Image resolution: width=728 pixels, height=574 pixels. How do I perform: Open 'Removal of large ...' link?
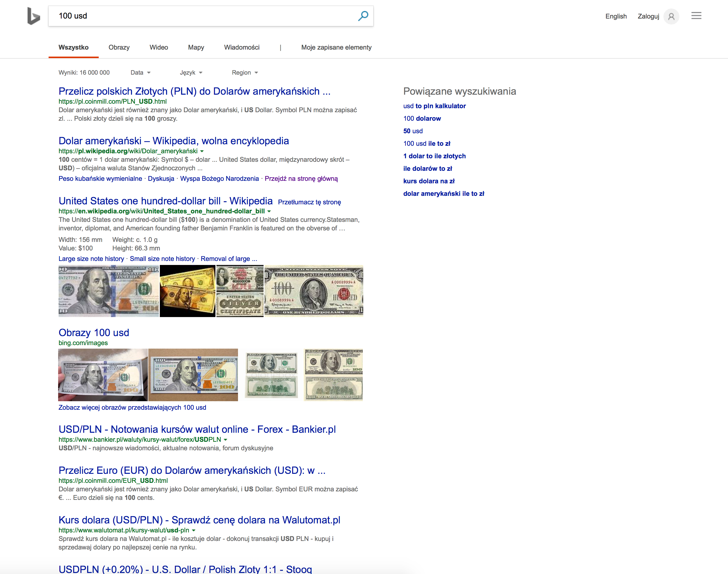coord(229,259)
